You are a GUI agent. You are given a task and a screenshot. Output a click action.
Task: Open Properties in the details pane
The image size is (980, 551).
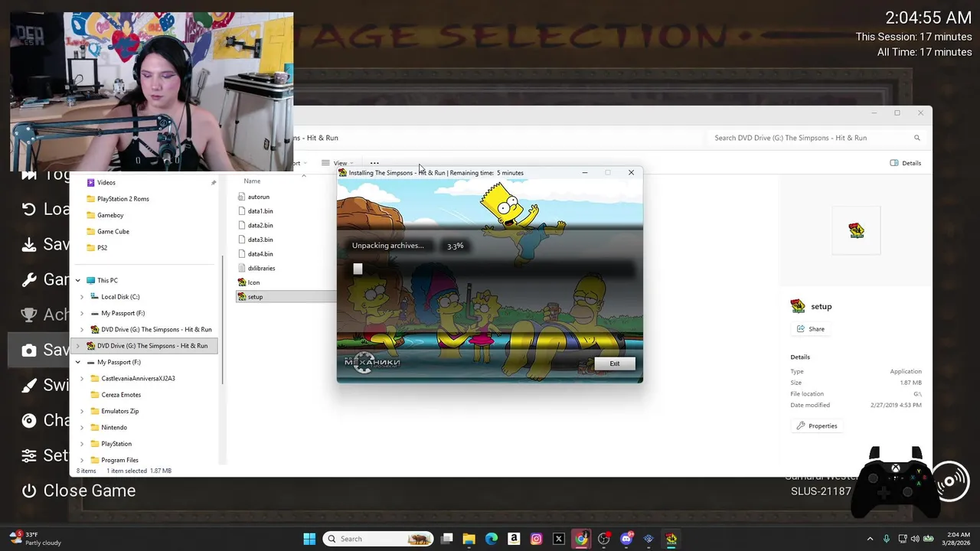coord(817,425)
